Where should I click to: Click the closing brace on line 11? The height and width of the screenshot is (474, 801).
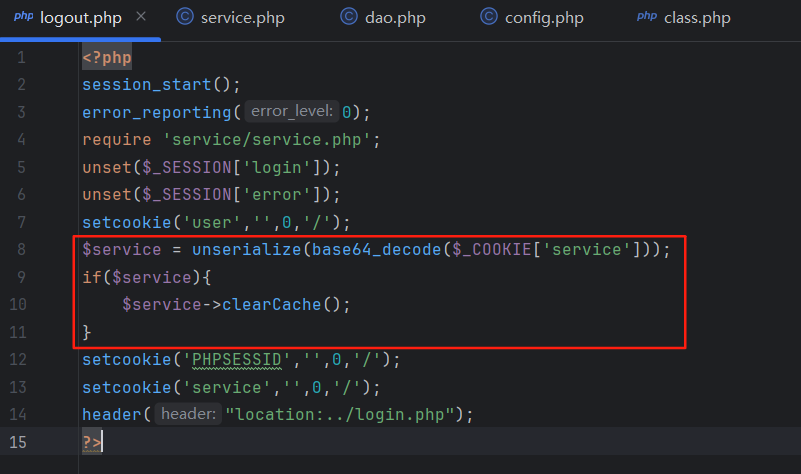coord(87,332)
